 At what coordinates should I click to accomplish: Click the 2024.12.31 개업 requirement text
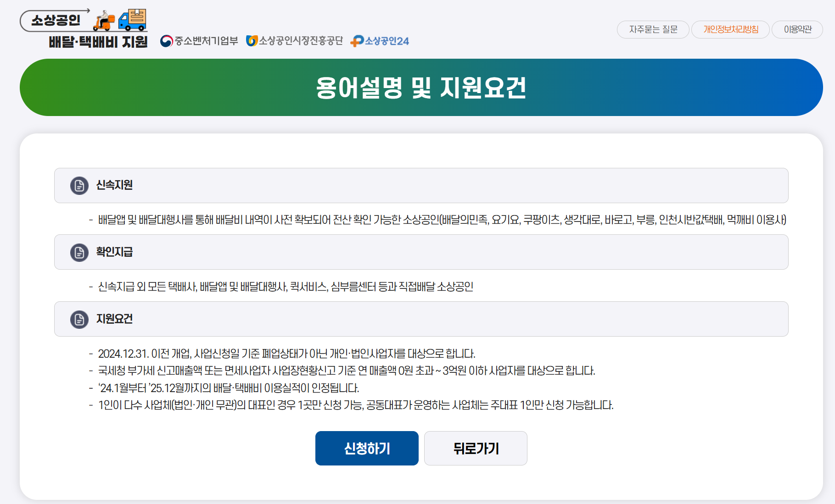click(287, 354)
